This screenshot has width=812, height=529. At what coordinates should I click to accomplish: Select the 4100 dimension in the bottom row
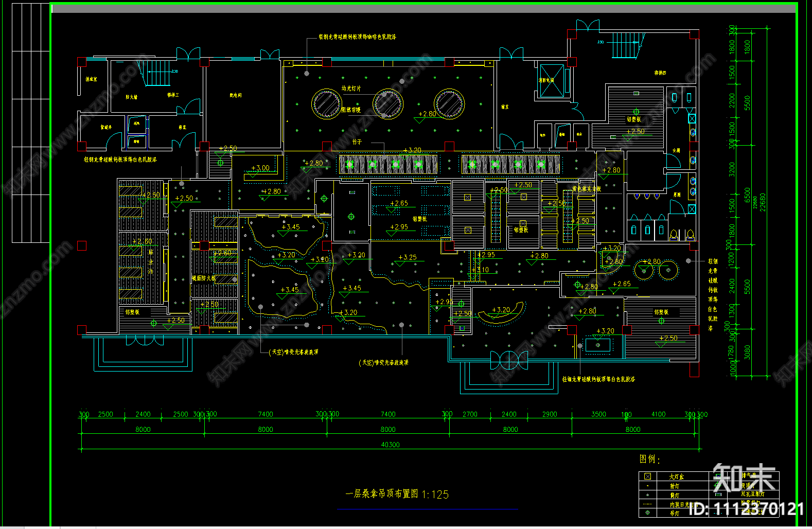(x=658, y=414)
